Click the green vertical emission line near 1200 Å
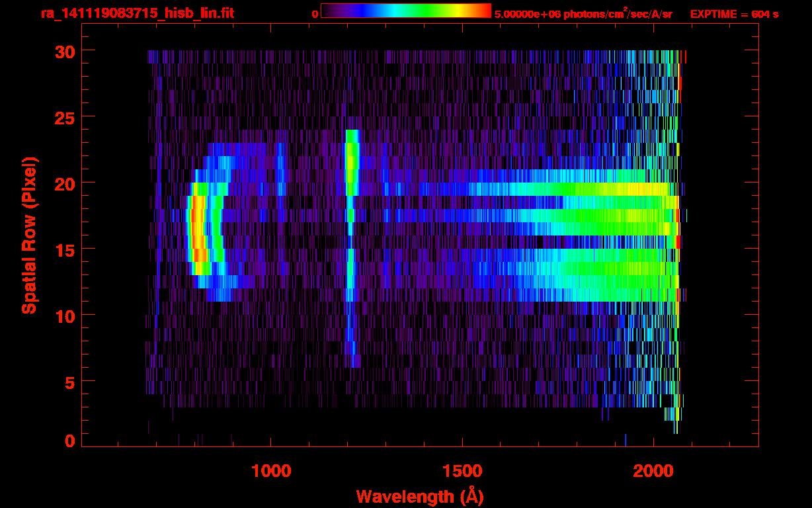This screenshot has height=508, width=812. click(x=351, y=162)
